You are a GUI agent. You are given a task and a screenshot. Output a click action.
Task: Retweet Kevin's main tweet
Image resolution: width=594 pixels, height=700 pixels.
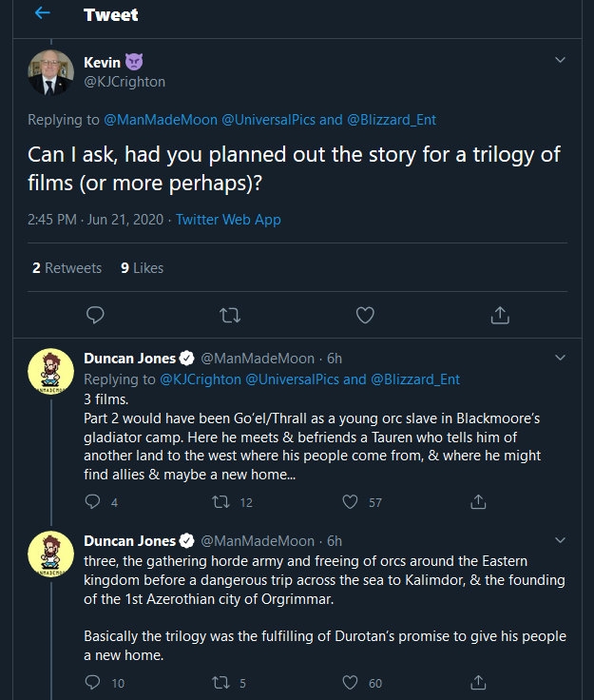click(x=230, y=314)
